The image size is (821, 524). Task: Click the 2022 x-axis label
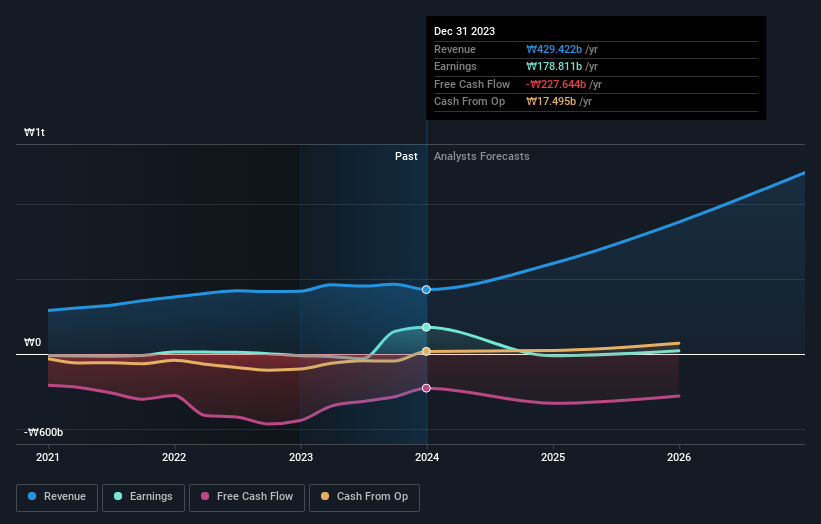174,457
